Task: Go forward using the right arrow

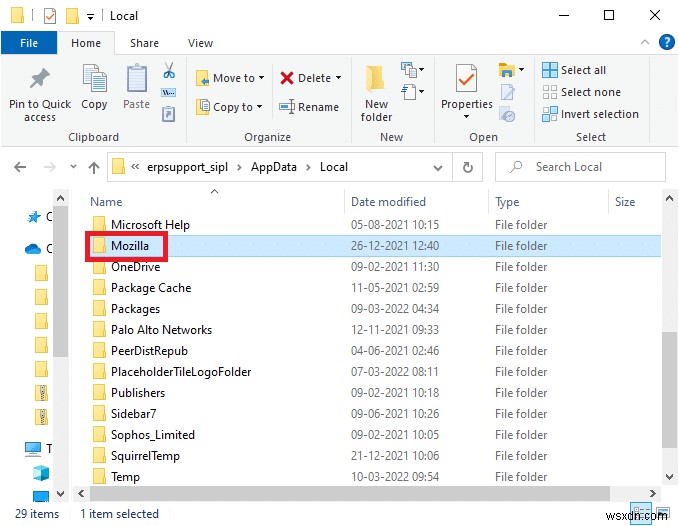Action: click(50, 167)
